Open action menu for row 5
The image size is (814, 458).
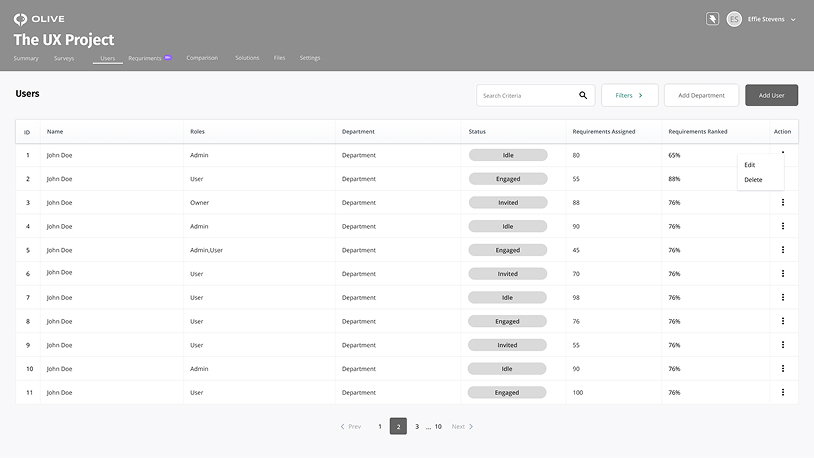783,250
